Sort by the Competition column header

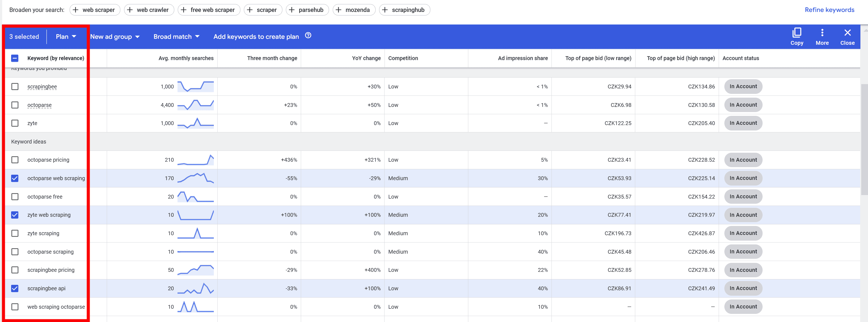click(x=403, y=58)
